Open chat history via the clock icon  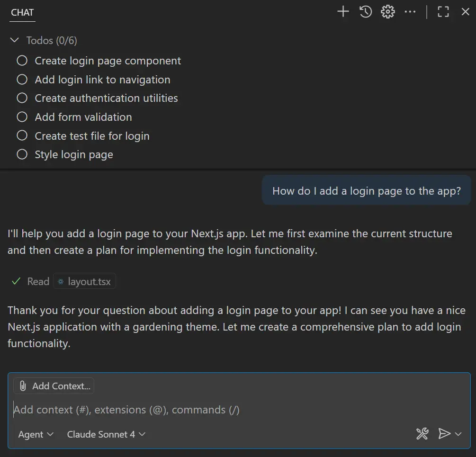click(x=365, y=11)
